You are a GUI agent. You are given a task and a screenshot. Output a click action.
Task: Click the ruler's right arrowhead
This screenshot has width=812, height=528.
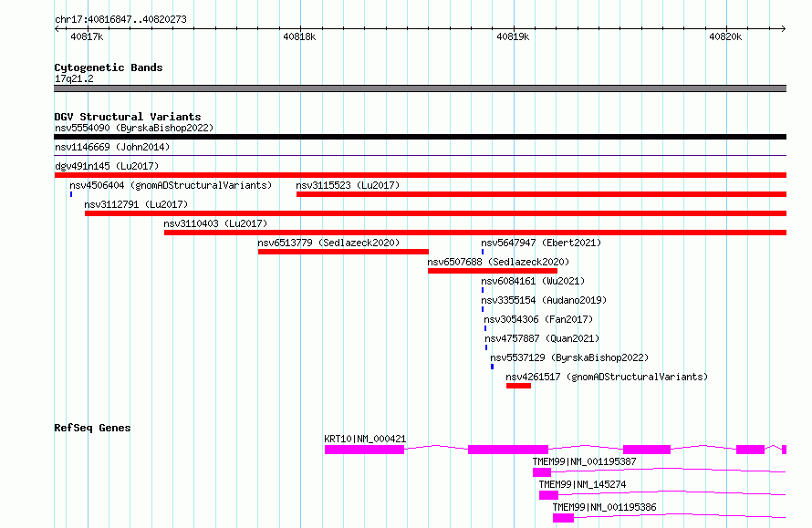point(784,28)
